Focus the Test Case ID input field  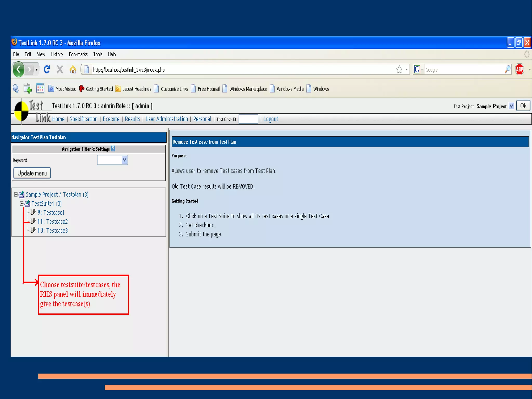pos(248,119)
